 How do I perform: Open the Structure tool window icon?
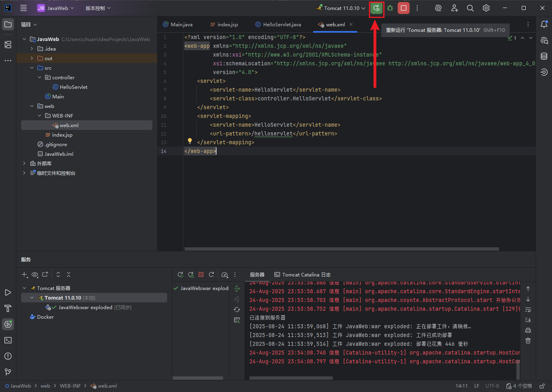[x=8, y=45]
